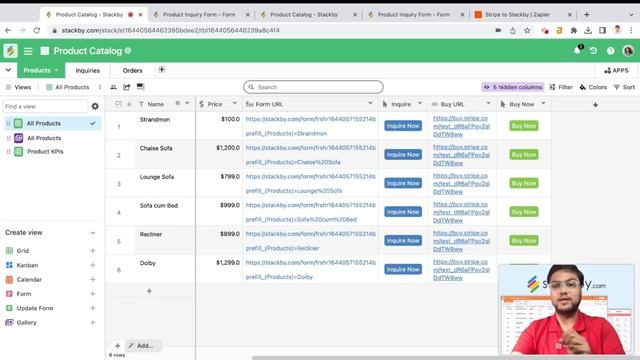Add a Grid view
640x360 pixels.
click(93, 251)
